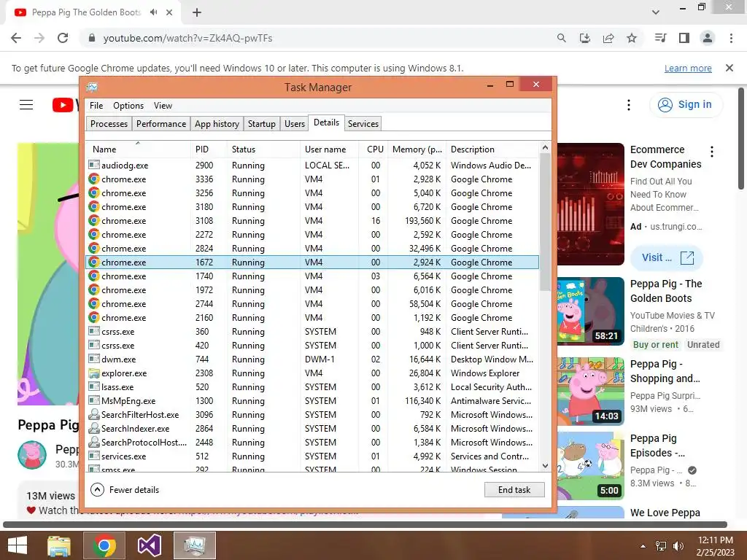Mute tab via speaker icon on tab
Viewport: 747px width, 560px height.
point(153,12)
